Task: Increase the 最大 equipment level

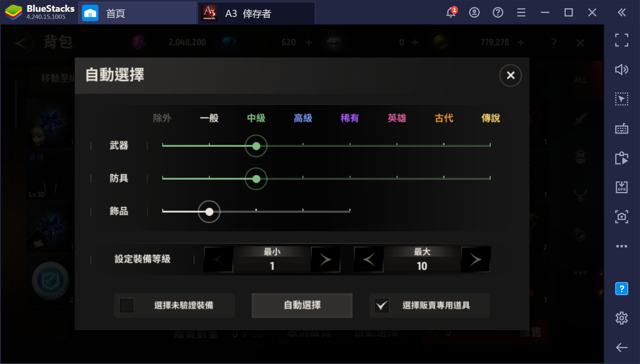Action: 476,260
